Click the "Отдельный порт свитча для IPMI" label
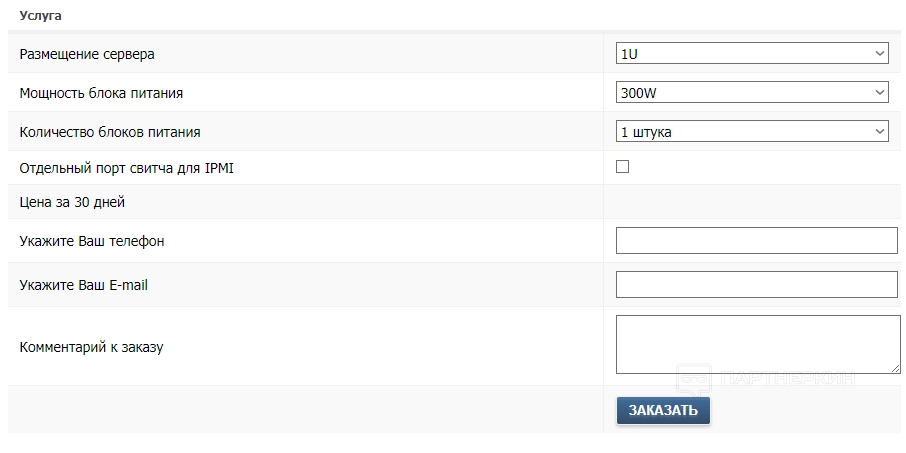This screenshot has height=453, width=906. coord(126,168)
